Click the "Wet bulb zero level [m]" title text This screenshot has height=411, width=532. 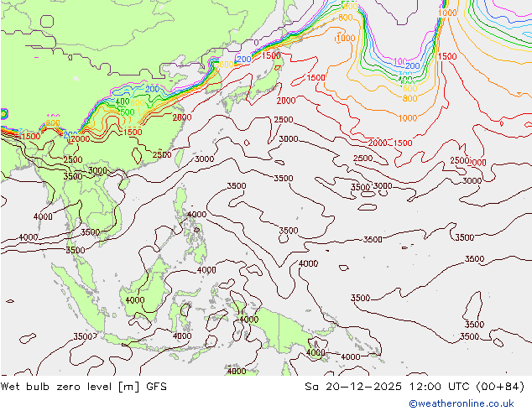point(70,387)
